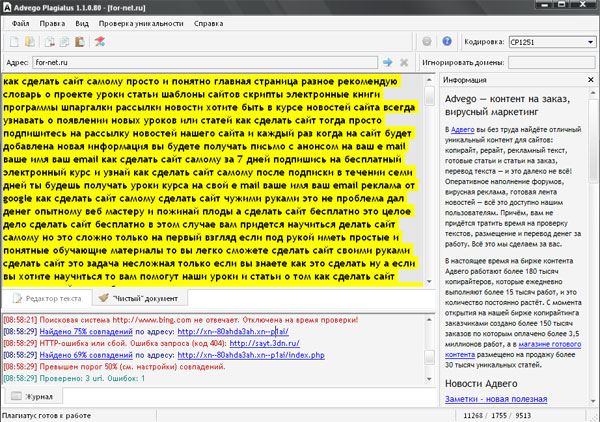Image resolution: width=600 pixels, height=422 pixels.
Task: Click the Информация panel scrollbar up arrow
Action: click(x=593, y=93)
